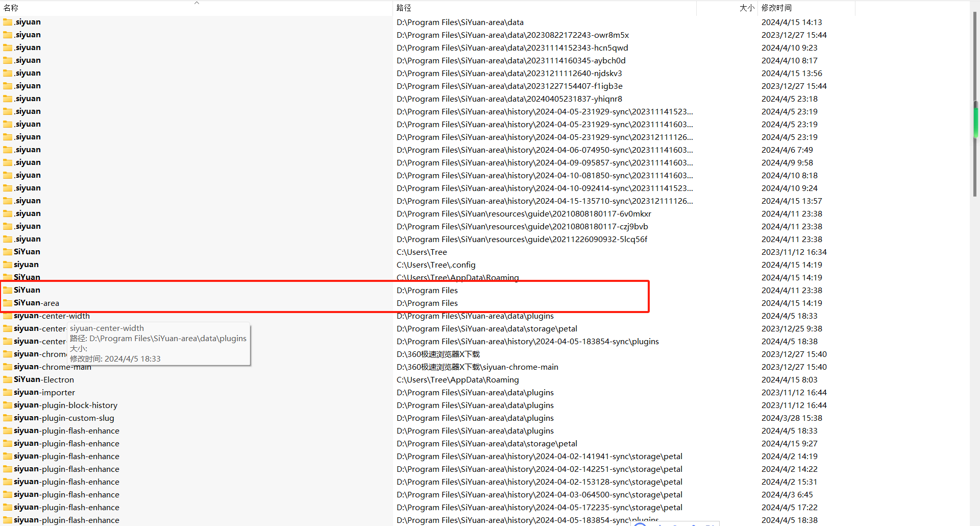Screen dimensions: 980x526
Task: Click the modified date 2023/12/25 9:38
Action: (792, 329)
